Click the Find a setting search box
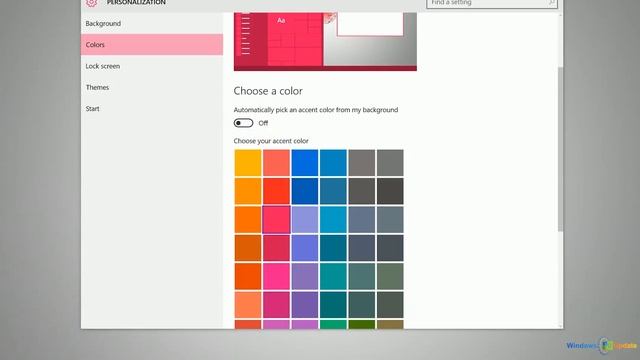640x360 pixels. pyautogui.click(x=491, y=3)
